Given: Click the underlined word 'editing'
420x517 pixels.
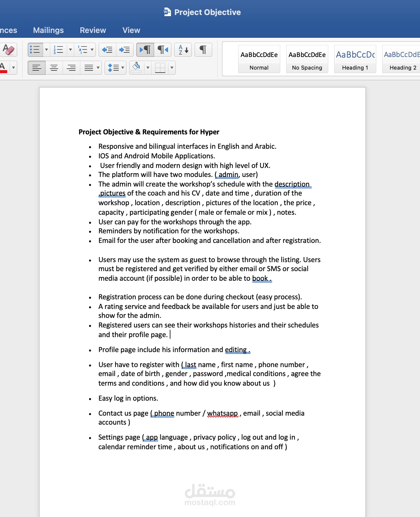Looking at the screenshot, I should (x=236, y=350).
